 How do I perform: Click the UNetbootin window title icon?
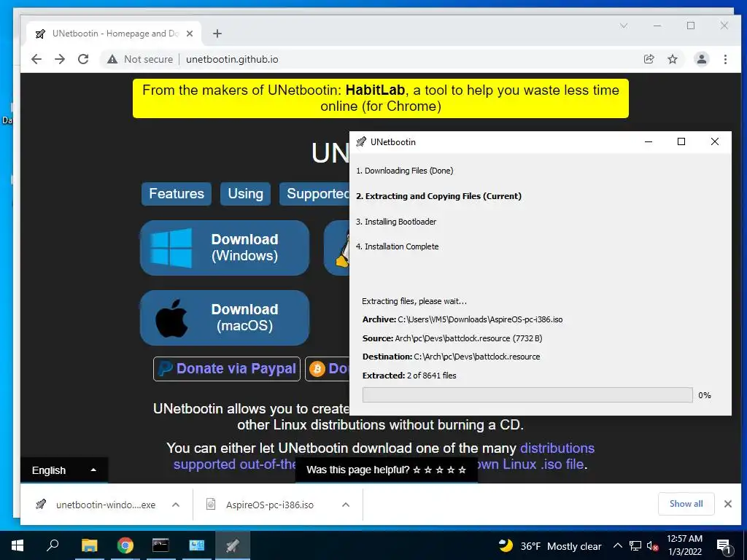[361, 142]
